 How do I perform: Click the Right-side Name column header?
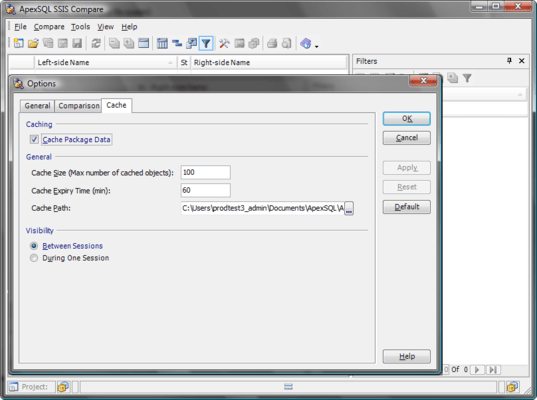(268, 63)
